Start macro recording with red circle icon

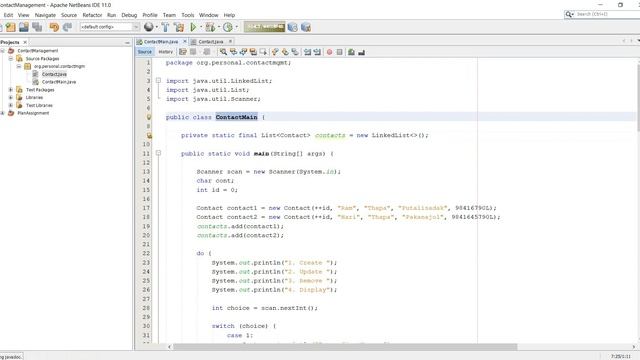tap(329, 52)
